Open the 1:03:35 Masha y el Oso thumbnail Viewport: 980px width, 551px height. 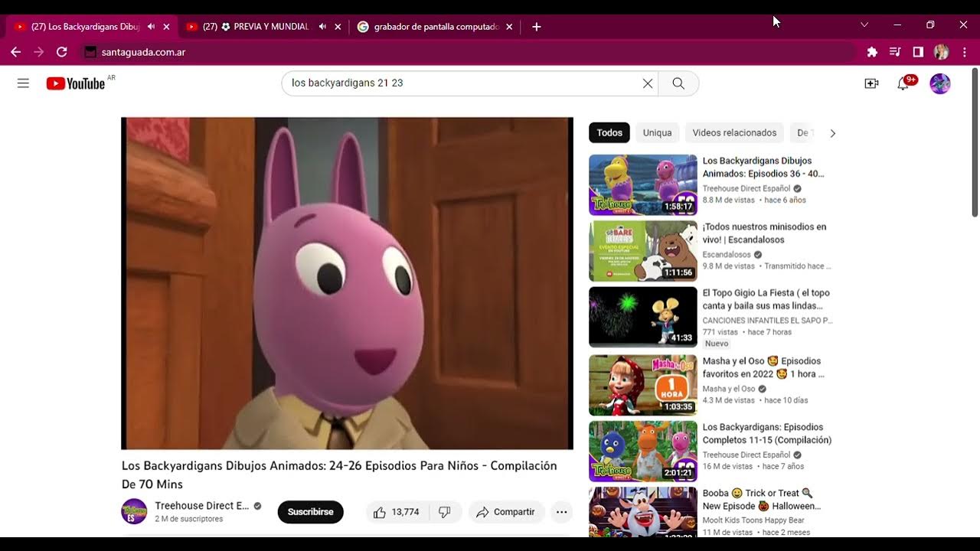643,385
